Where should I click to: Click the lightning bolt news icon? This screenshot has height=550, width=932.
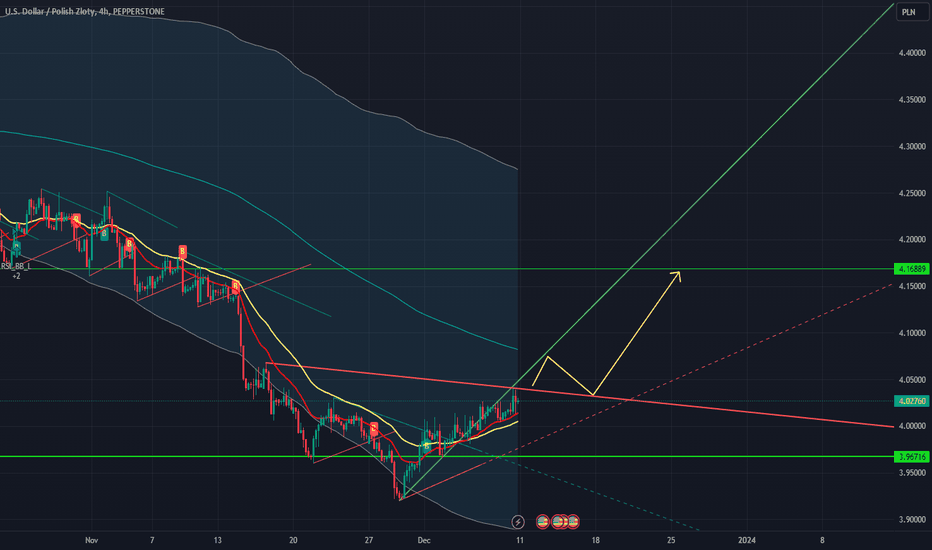[518, 522]
